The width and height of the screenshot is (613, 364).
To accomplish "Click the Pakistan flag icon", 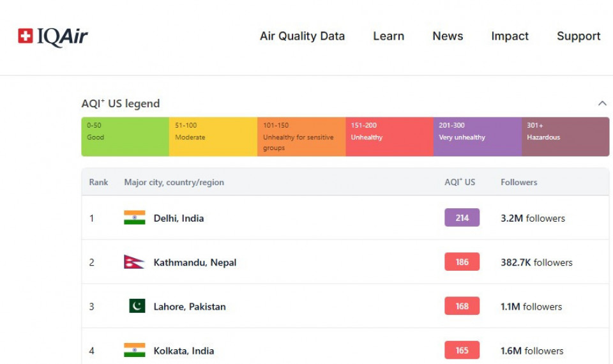I will [137, 307].
